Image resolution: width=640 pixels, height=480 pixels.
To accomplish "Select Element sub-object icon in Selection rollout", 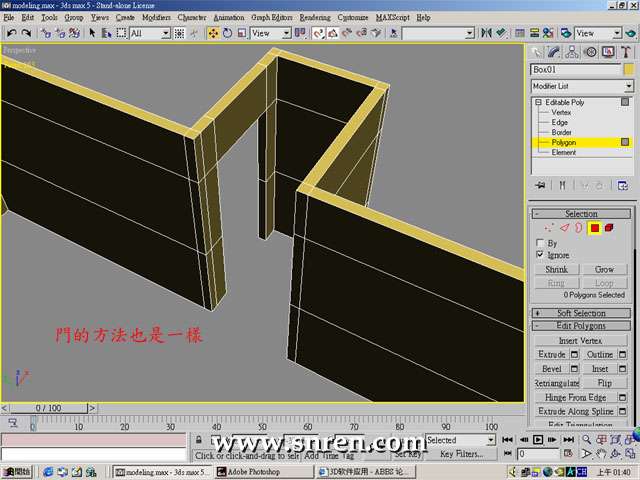I will pyautogui.click(x=609, y=228).
